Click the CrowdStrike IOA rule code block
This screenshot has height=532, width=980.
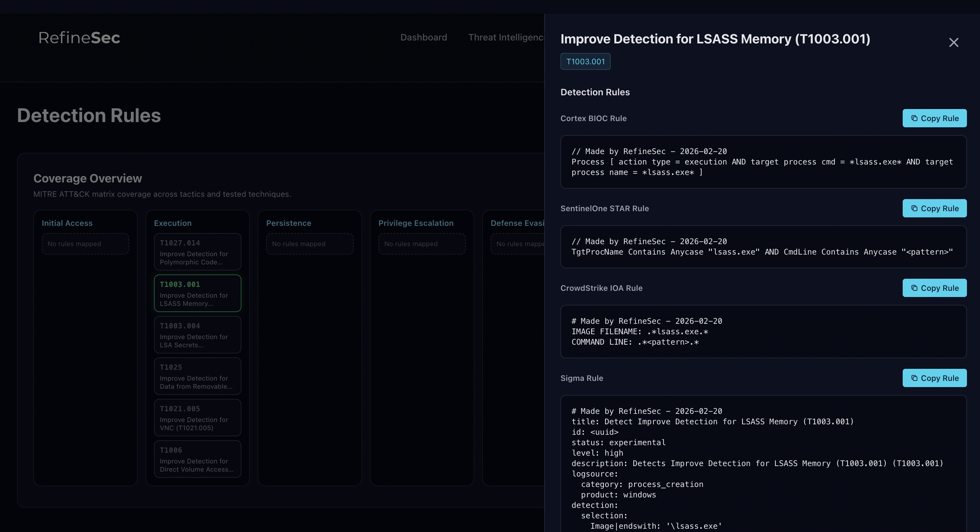pos(763,332)
